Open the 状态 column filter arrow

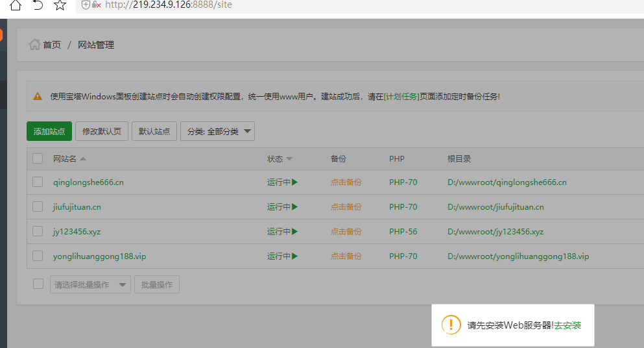289,159
